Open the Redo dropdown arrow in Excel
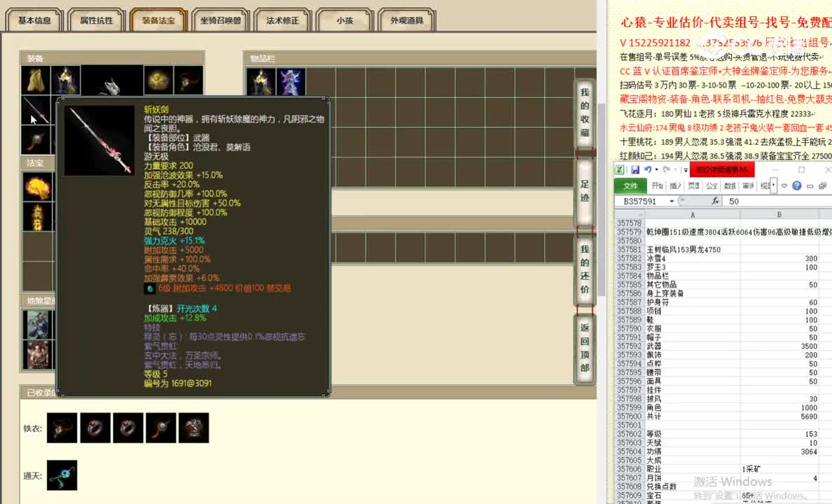Viewport: 832px width, 504px height. tap(674, 169)
